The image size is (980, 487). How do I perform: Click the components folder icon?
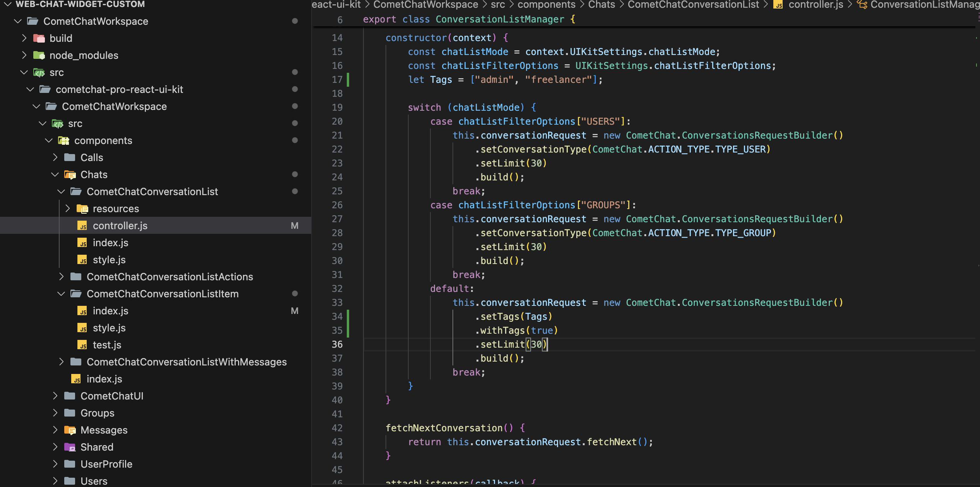tap(64, 141)
